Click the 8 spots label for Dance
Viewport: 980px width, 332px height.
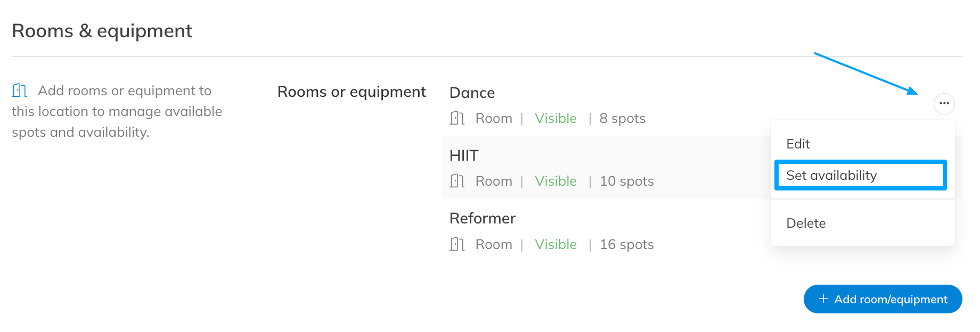622,118
